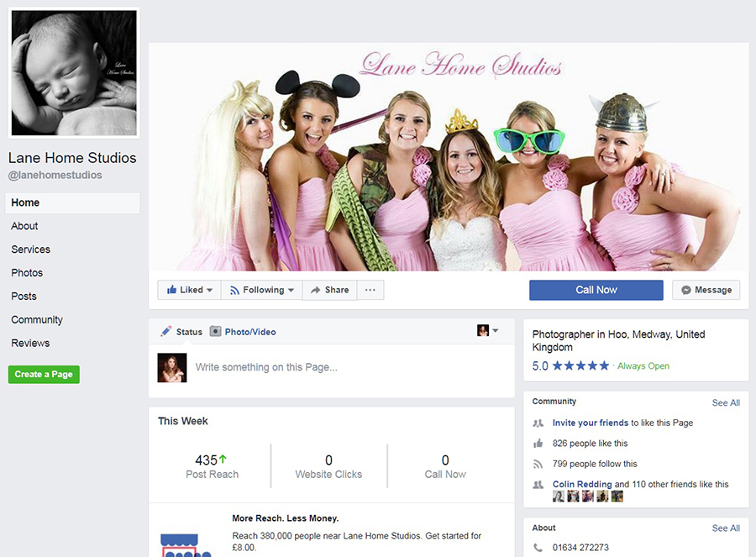Click the green Create a Page button
Image resolution: width=756 pixels, height=557 pixels.
44,374
